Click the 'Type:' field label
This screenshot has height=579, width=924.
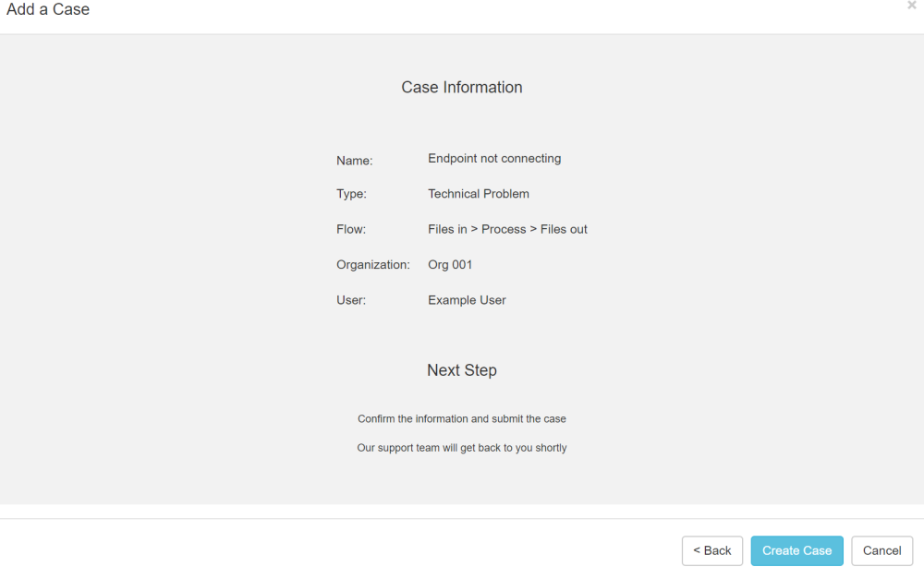coord(351,194)
